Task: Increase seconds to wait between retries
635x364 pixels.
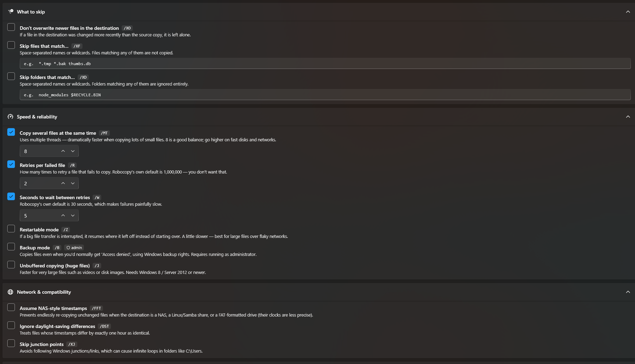Action: coord(63,215)
